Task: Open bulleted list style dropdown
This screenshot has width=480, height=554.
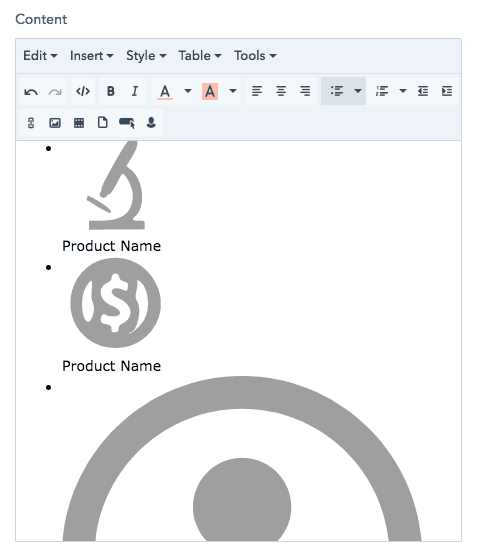Action: (358, 91)
